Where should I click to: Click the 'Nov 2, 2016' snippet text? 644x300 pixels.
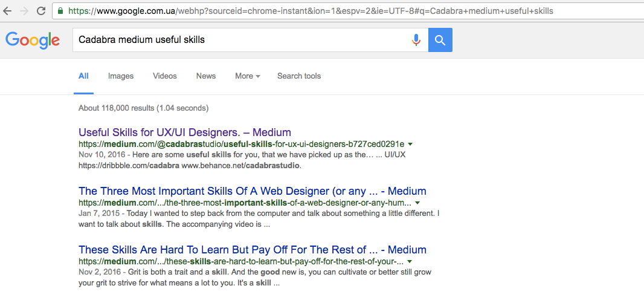pyautogui.click(x=100, y=272)
